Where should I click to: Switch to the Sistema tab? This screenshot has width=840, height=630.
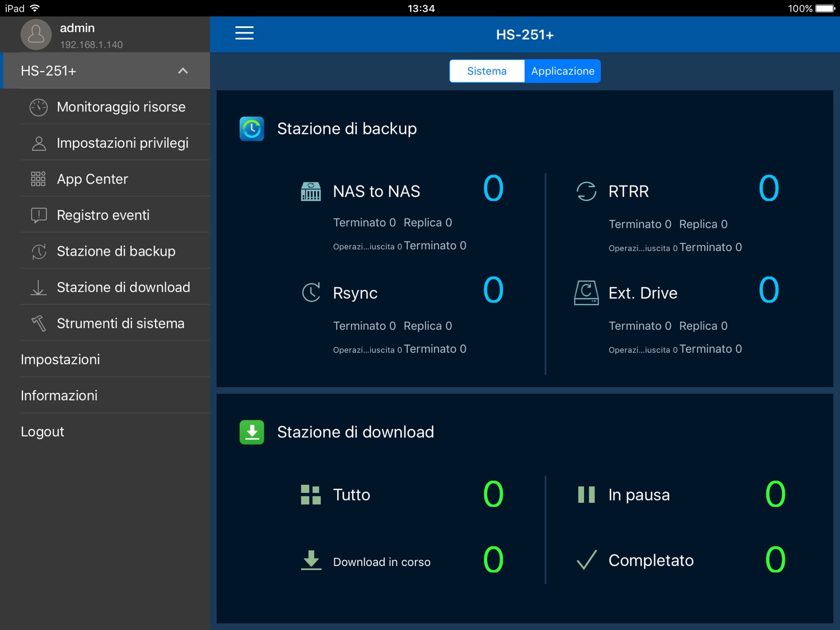tap(487, 71)
